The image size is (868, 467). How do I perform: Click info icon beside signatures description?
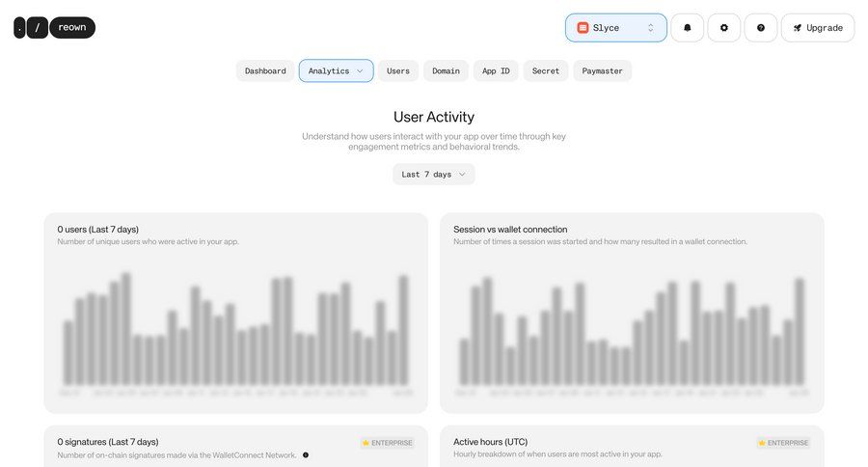(x=306, y=454)
